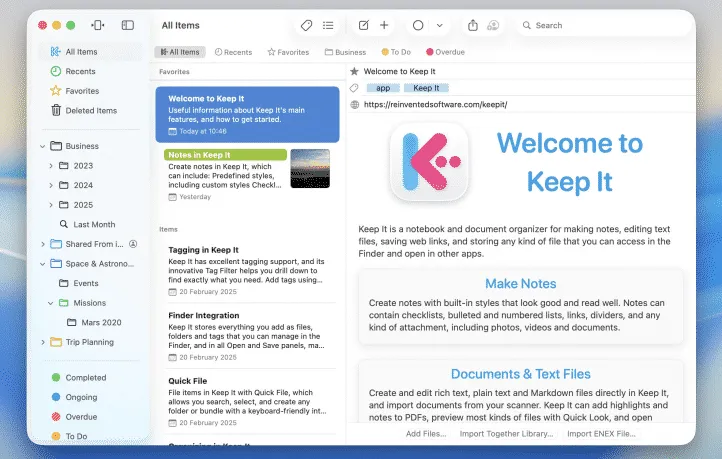Expand the 2025 folder chevron
The image size is (722, 459).
[51, 205]
